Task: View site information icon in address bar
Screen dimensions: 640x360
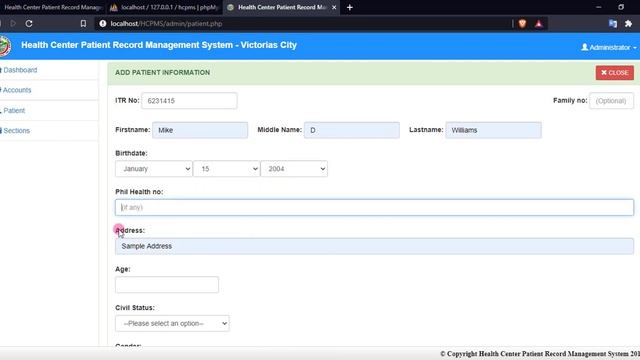Action: coord(103,24)
